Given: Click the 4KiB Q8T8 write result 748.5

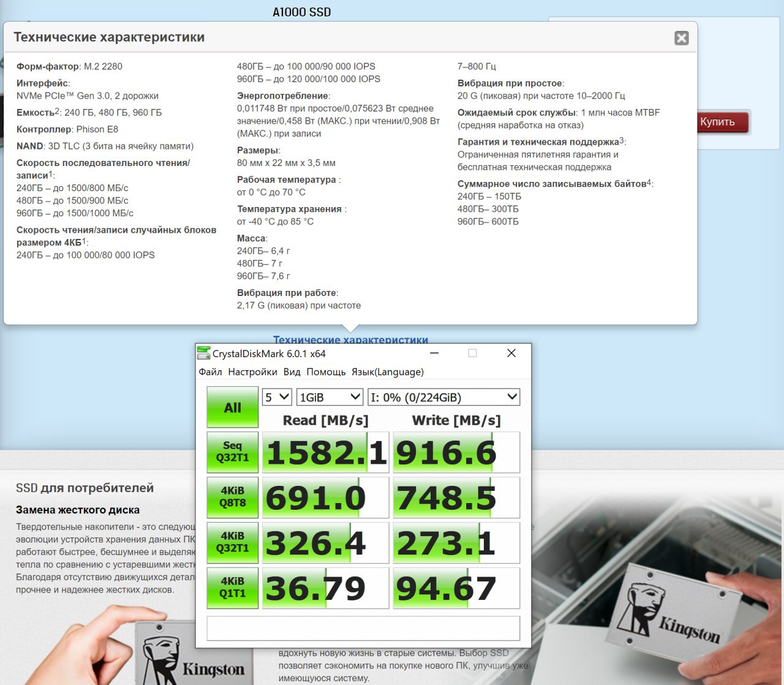Looking at the screenshot, I should click(456, 498).
